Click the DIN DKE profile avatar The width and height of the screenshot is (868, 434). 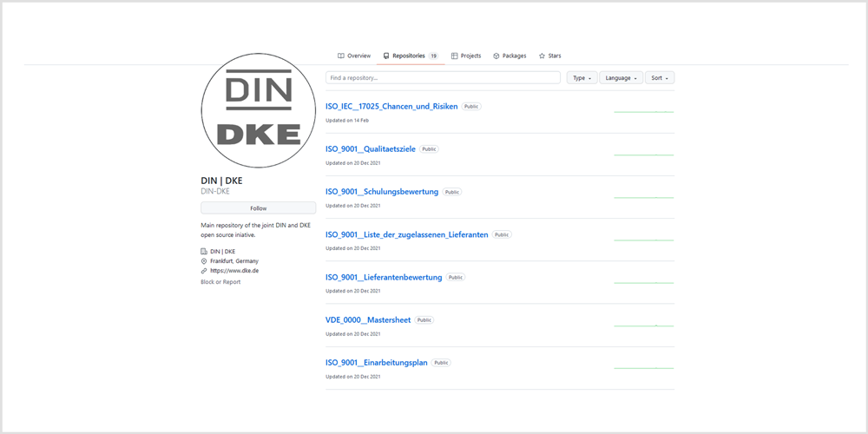pos(259,111)
